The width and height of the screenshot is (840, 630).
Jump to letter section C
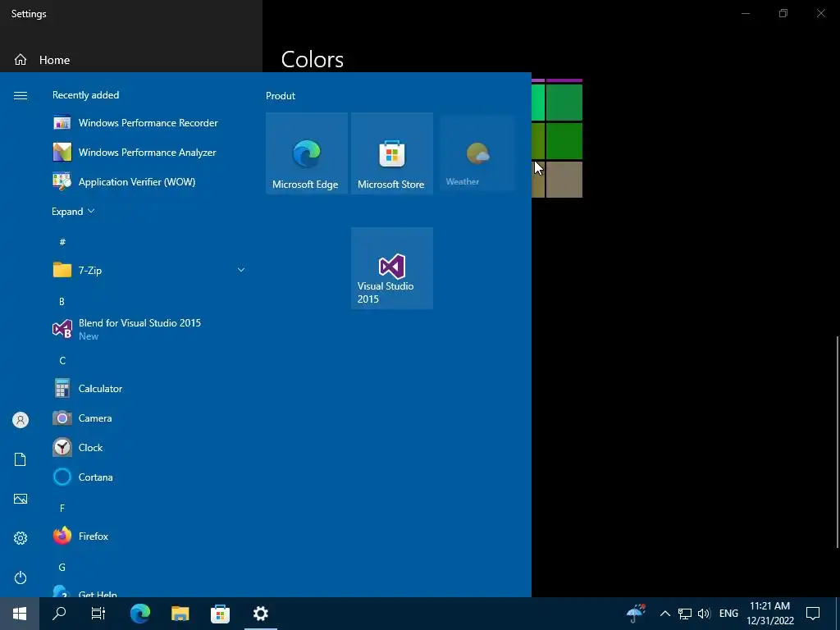click(x=62, y=361)
